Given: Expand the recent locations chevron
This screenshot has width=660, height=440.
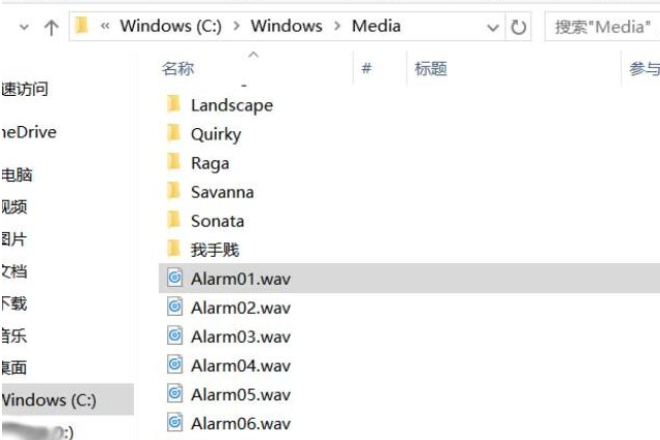Looking at the screenshot, I should point(22,27).
